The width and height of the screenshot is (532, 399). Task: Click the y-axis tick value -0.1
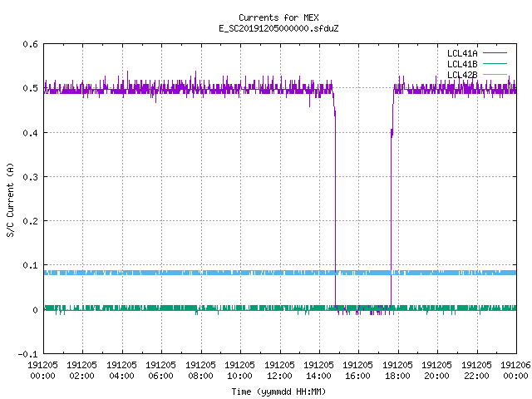[x=27, y=354]
